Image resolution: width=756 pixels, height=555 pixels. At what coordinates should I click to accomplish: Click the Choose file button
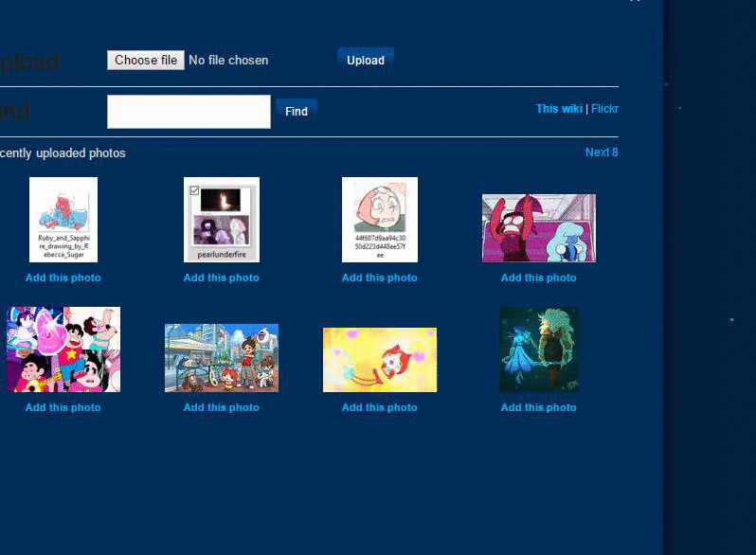click(x=146, y=61)
